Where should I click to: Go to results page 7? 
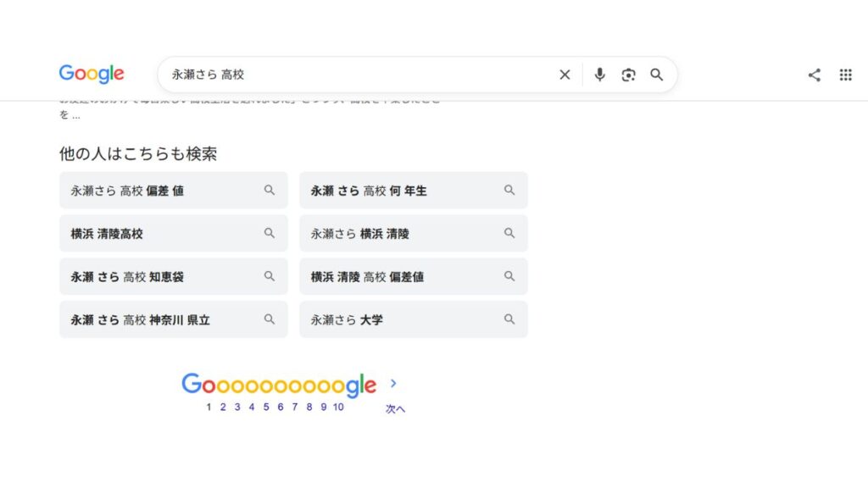pyautogui.click(x=295, y=407)
